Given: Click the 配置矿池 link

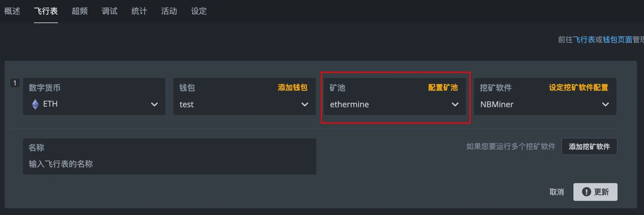Looking at the screenshot, I should (443, 88).
